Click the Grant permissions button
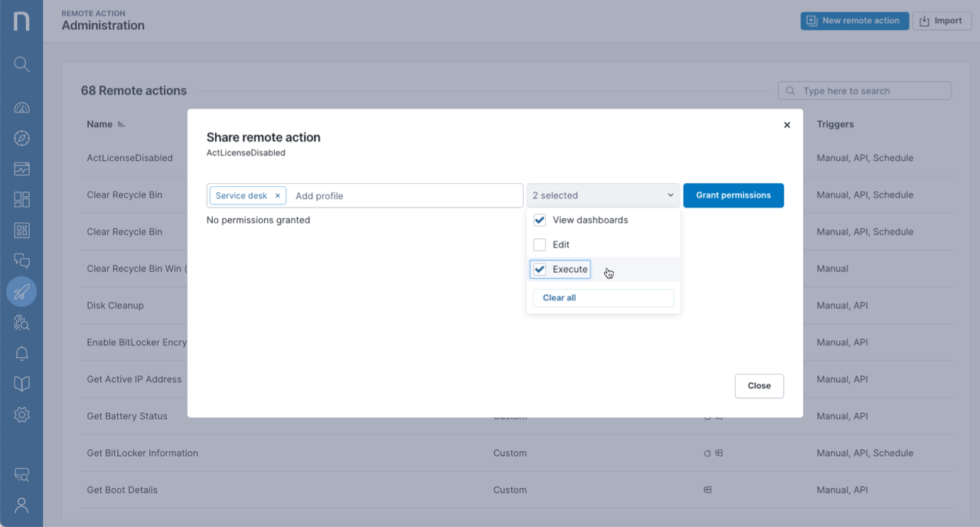Screen dimensions: 980x527 coord(733,195)
